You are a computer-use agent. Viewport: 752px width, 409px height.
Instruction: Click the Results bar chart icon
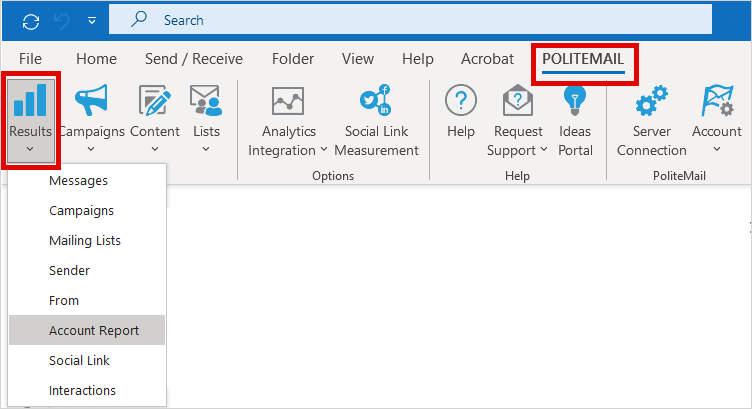(x=30, y=100)
